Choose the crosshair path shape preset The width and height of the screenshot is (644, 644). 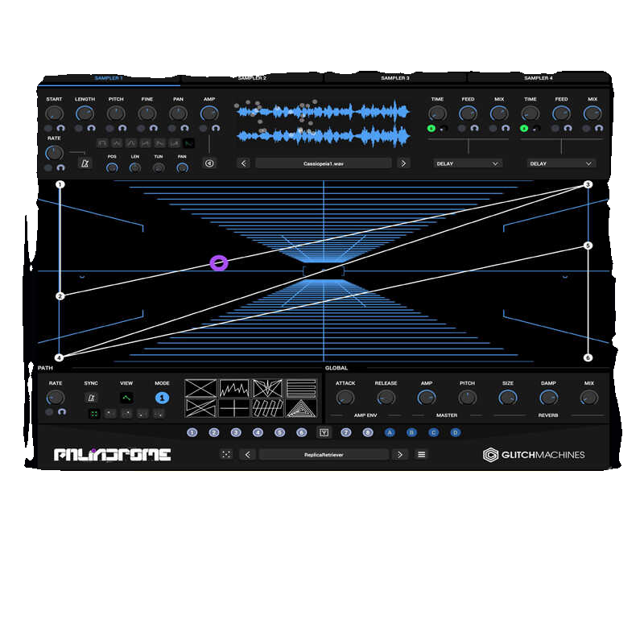[234, 408]
